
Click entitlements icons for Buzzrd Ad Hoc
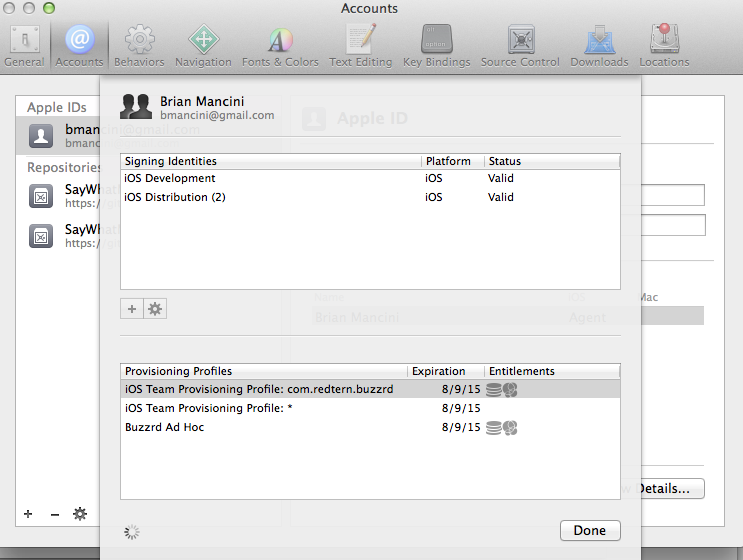pos(502,427)
